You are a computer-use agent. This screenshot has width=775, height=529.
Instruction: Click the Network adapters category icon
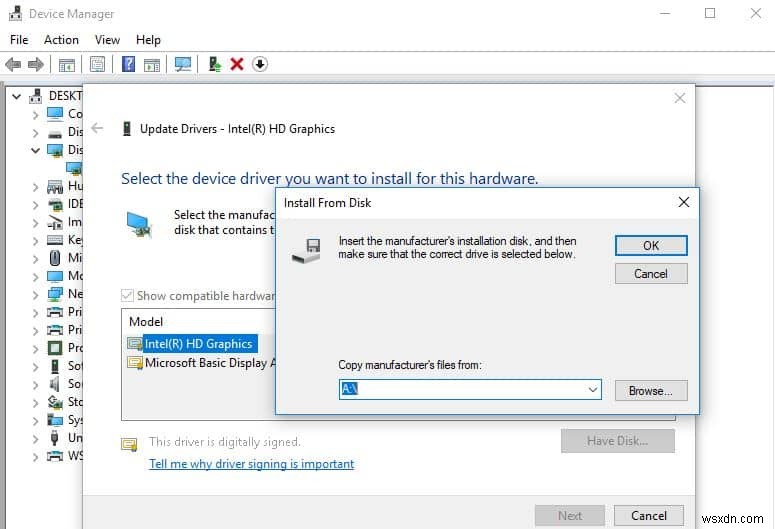(55, 294)
